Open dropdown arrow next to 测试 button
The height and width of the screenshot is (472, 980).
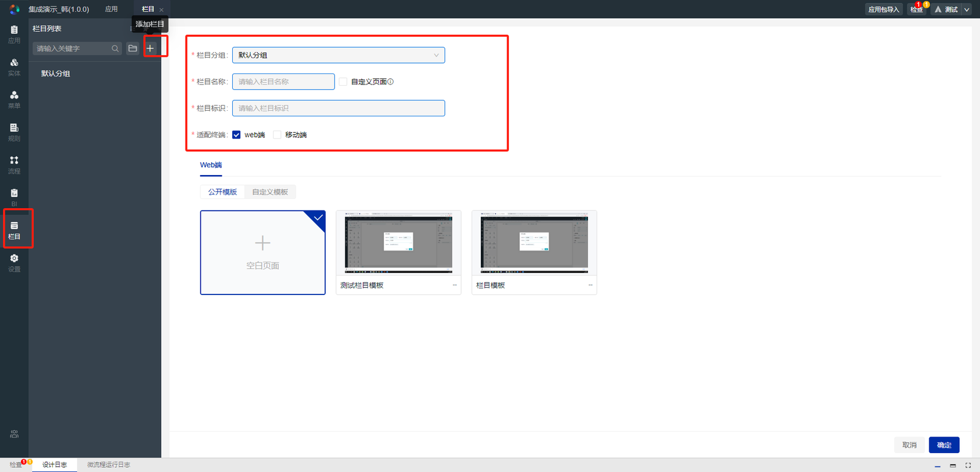(x=967, y=9)
